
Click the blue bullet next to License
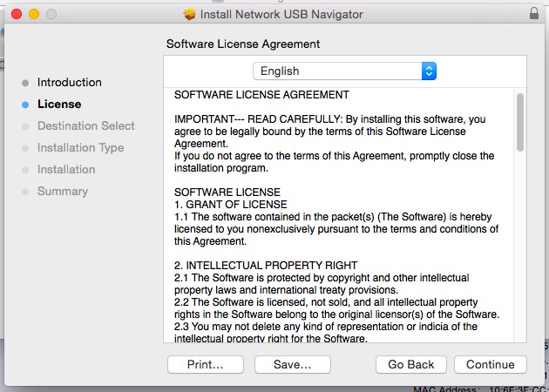click(x=25, y=105)
